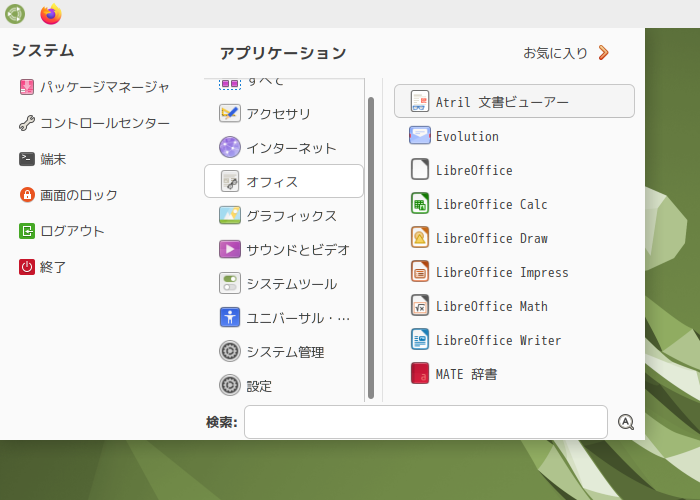Select the システム管理 category label
The width and height of the screenshot is (700, 500).
tap(285, 351)
